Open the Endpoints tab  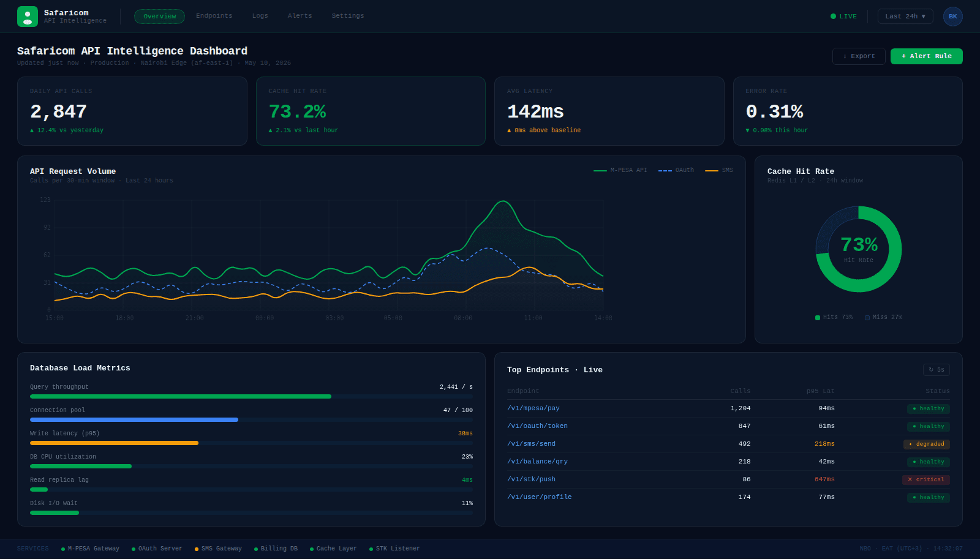(x=214, y=16)
